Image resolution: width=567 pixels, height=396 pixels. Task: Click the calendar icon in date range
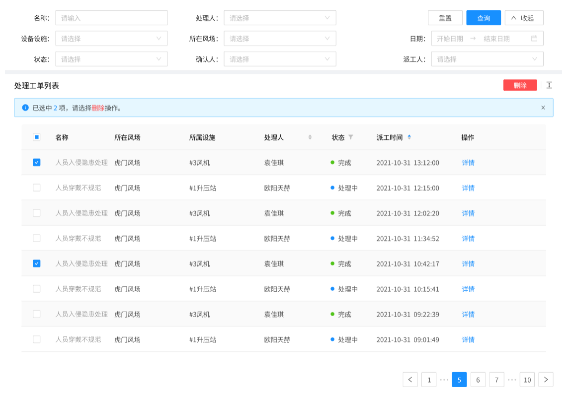pos(534,38)
